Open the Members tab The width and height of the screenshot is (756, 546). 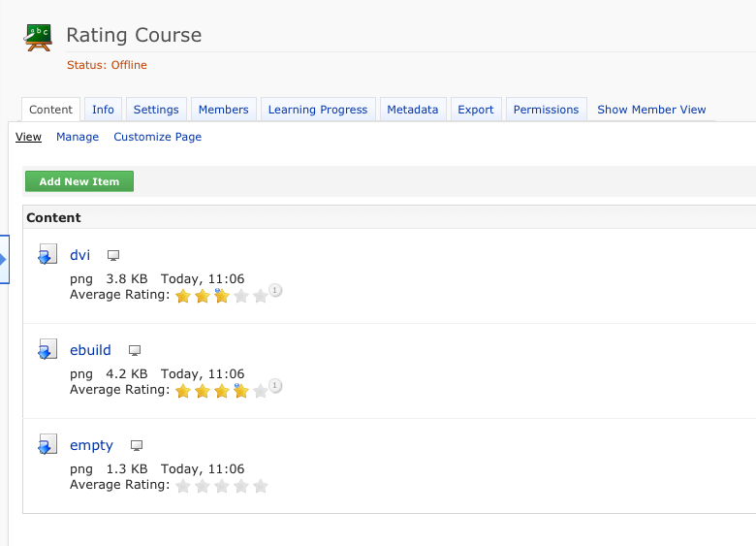click(x=223, y=110)
